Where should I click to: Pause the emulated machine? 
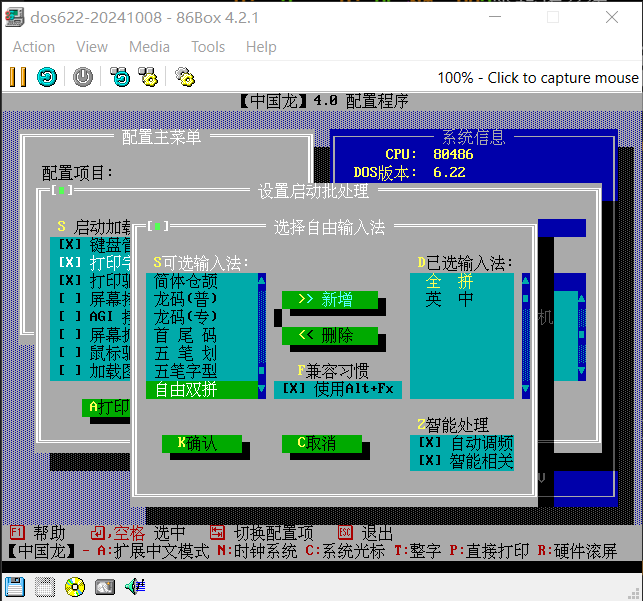point(17,77)
